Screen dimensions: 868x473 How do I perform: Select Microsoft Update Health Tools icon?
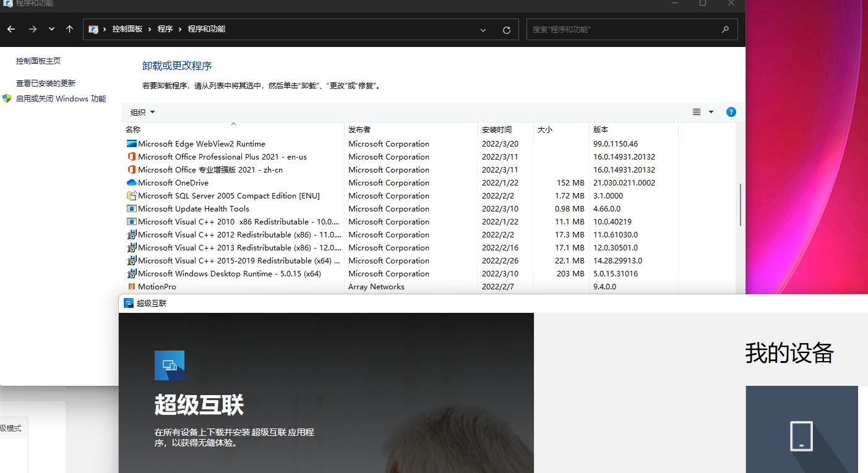click(x=131, y=208)
